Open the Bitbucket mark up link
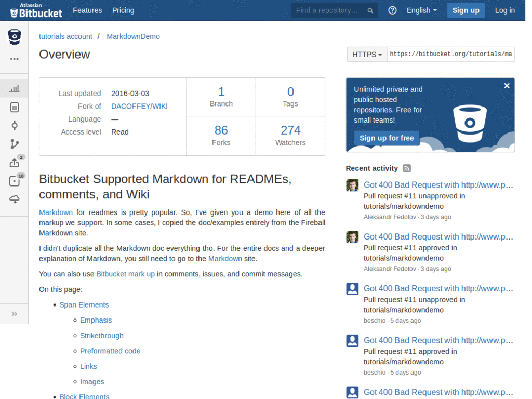The image size is (532, 399). click(126, 274)
